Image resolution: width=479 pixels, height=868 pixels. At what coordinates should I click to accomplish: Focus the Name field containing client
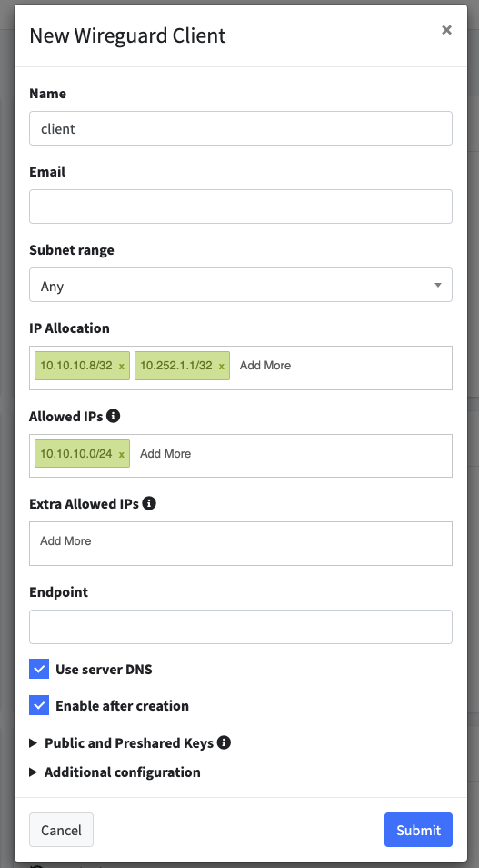(x=241, y=128)
